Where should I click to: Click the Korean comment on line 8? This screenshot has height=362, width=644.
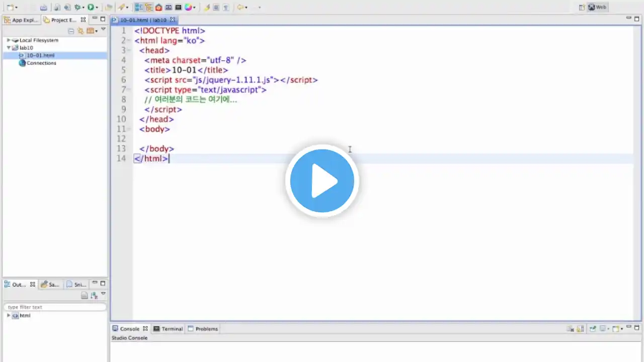[191, 100]
